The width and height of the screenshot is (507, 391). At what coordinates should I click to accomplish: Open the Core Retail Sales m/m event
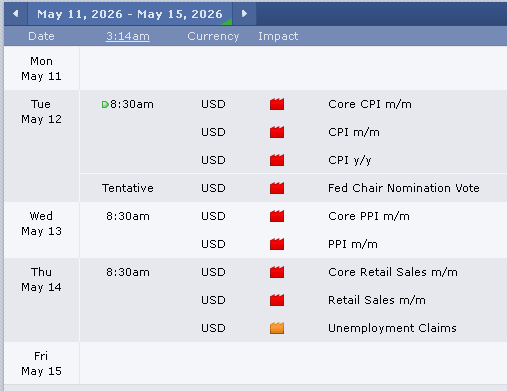[x=393, y=272]
